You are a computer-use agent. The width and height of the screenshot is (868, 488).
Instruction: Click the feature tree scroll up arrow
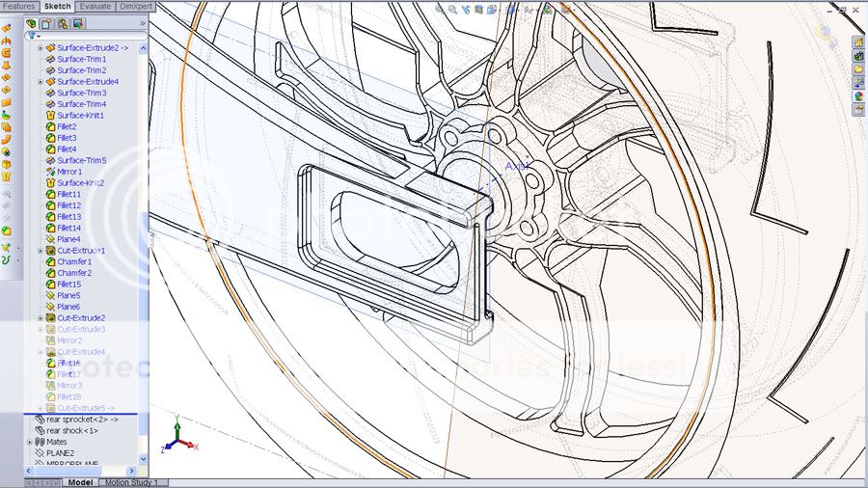click(x=143, y=48)
